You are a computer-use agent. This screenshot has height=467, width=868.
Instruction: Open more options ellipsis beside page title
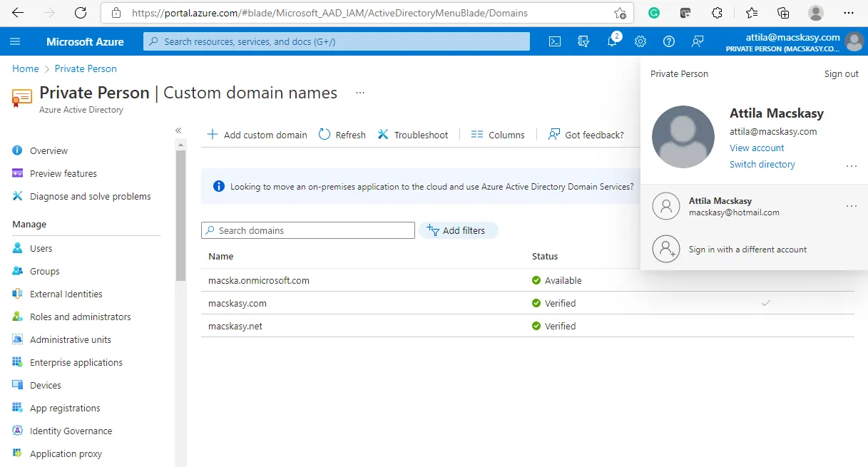pos(360,93)
